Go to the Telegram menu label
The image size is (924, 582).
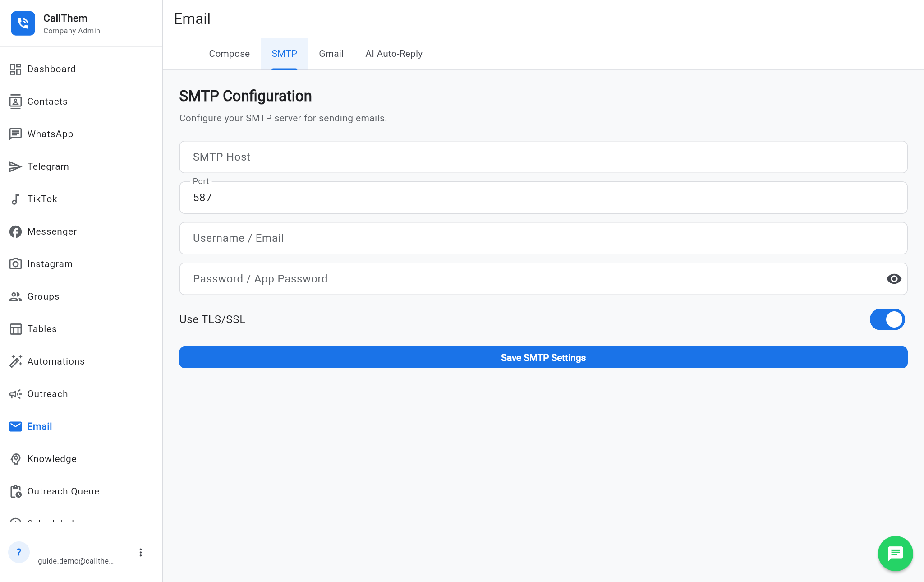click(48, 166)
